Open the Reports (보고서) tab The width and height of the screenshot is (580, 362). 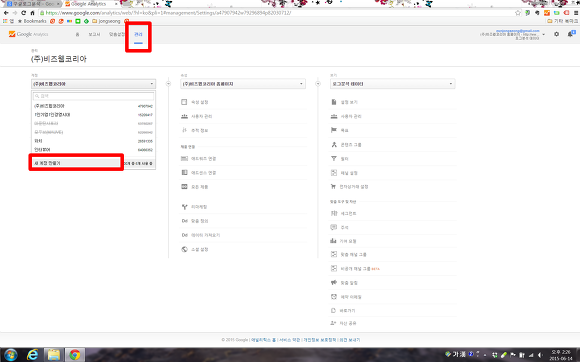(94, 34)
